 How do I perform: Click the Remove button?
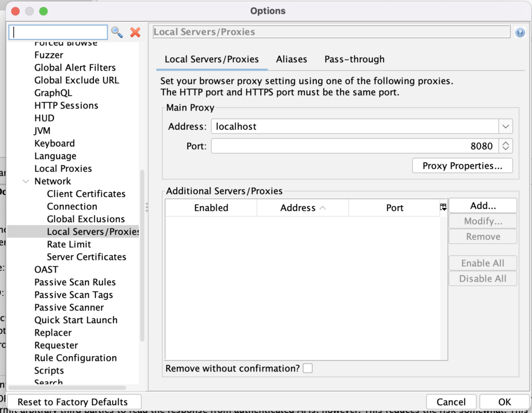click(483, 236)
